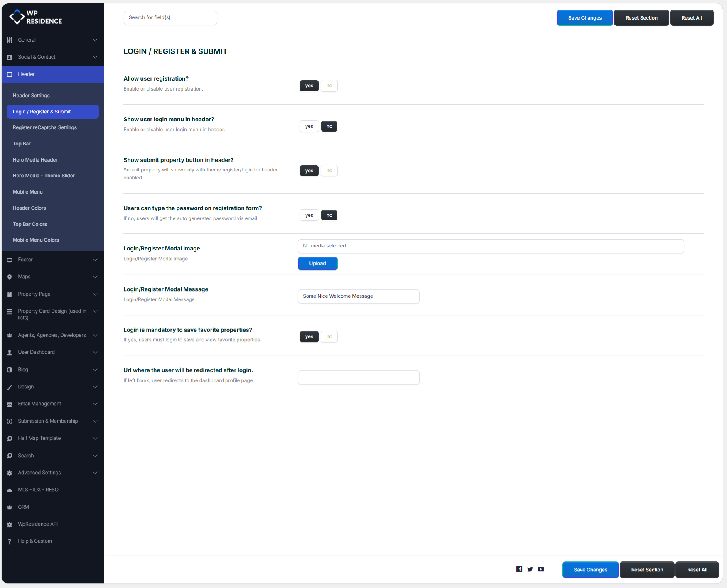Open the Maps pin icon section
Image resolution: width=727 pixels, height=588 pixels.
point(10,277)
